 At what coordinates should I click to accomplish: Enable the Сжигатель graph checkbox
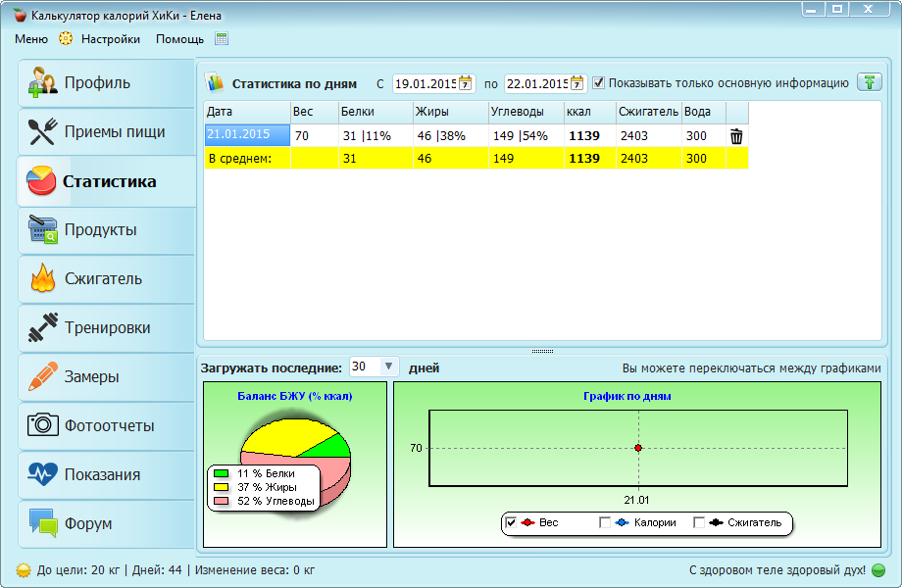click(699, 523)
